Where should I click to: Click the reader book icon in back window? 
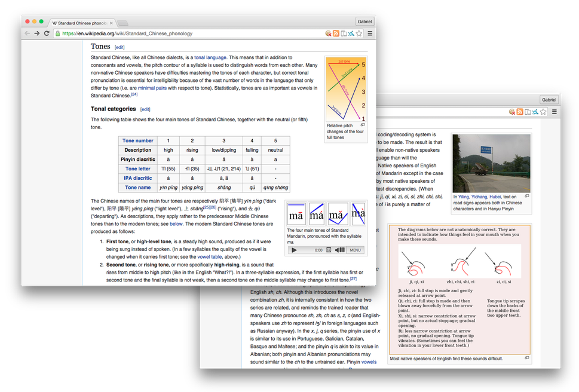(527, 112)
